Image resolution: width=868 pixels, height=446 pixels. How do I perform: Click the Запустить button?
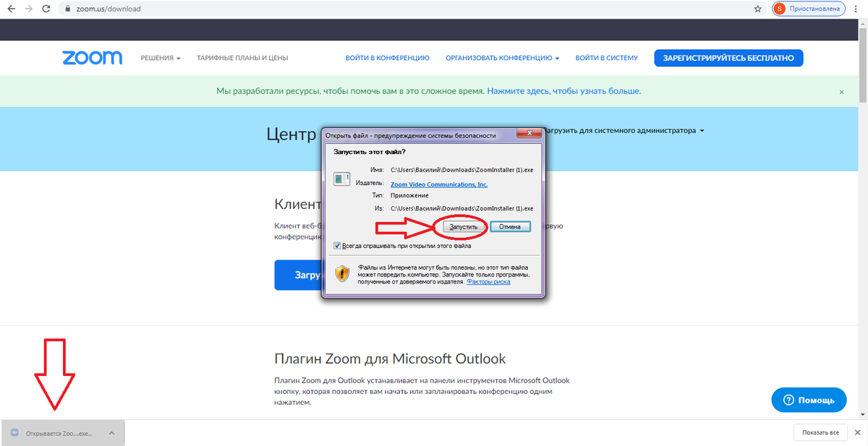tap(464, 226)
